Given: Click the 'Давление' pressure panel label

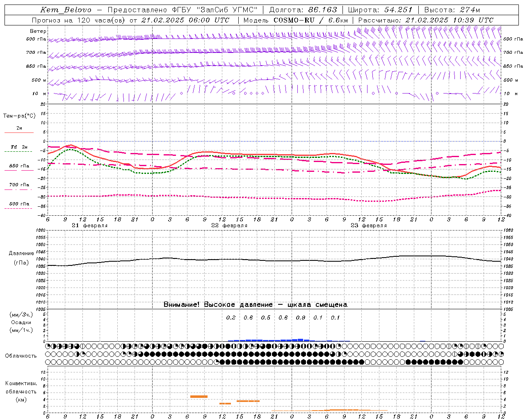Looking at the screenshot, I should [21, 253].
